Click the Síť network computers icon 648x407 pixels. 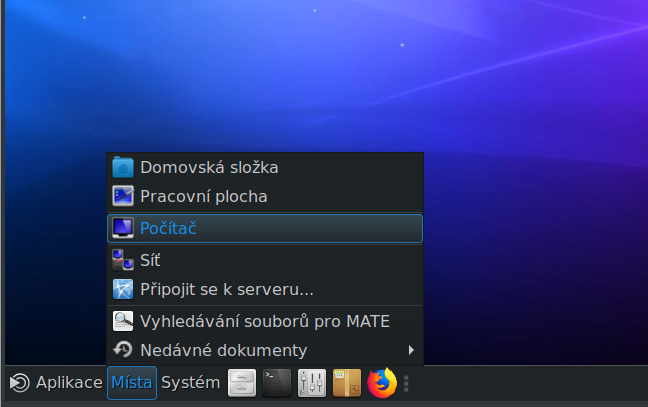click(x=123, y=260)
